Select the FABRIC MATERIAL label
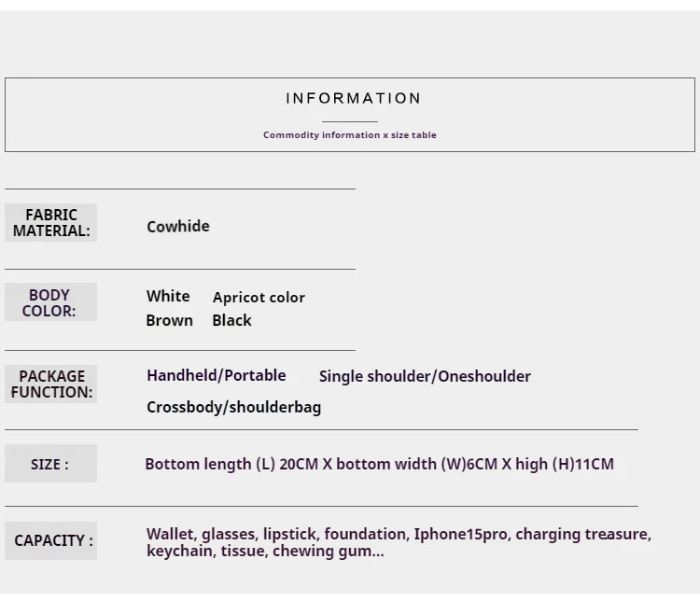This screenshot has height=615, width=700. [51, 223]
